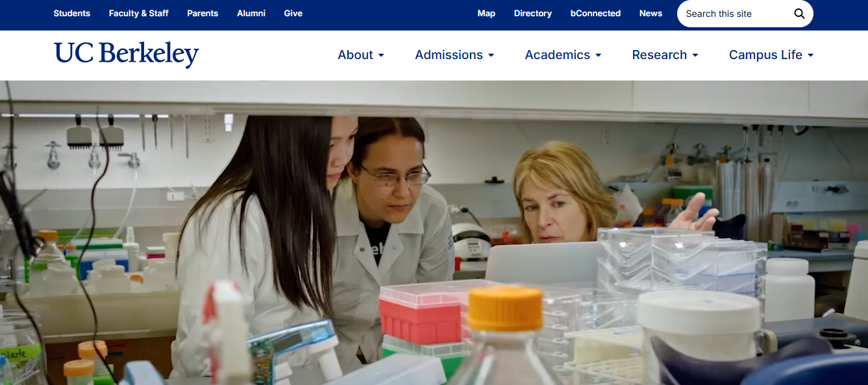The image size is (868, 385).
Task: Click the caret arrow beside Campus Life
Action: click(x=810, y=56)
